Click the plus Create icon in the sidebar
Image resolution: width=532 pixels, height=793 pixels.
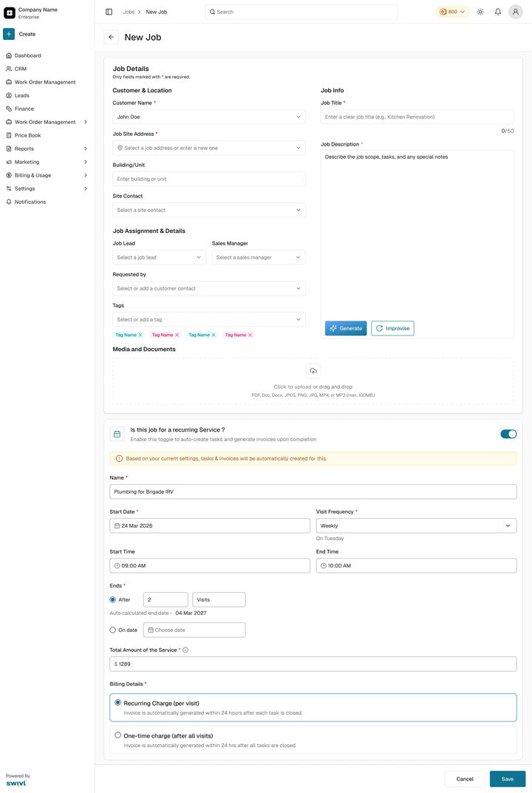(x=9, y=34)
